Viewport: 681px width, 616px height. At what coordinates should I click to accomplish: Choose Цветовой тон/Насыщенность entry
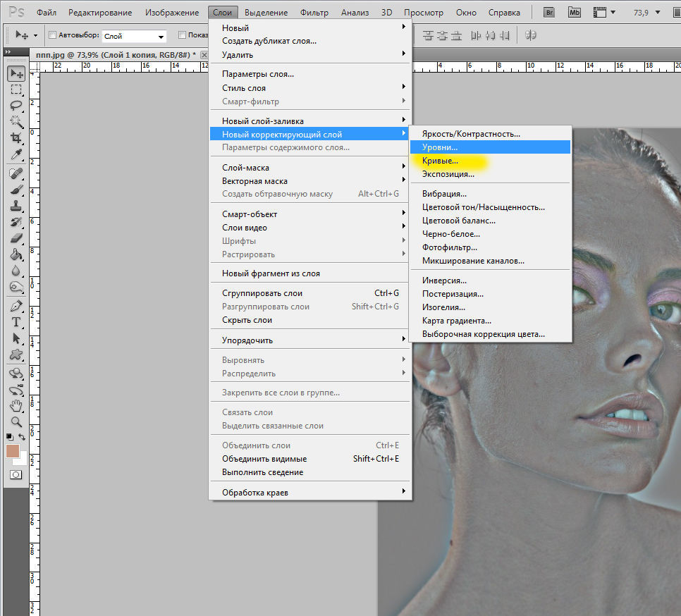pos(491,207)
